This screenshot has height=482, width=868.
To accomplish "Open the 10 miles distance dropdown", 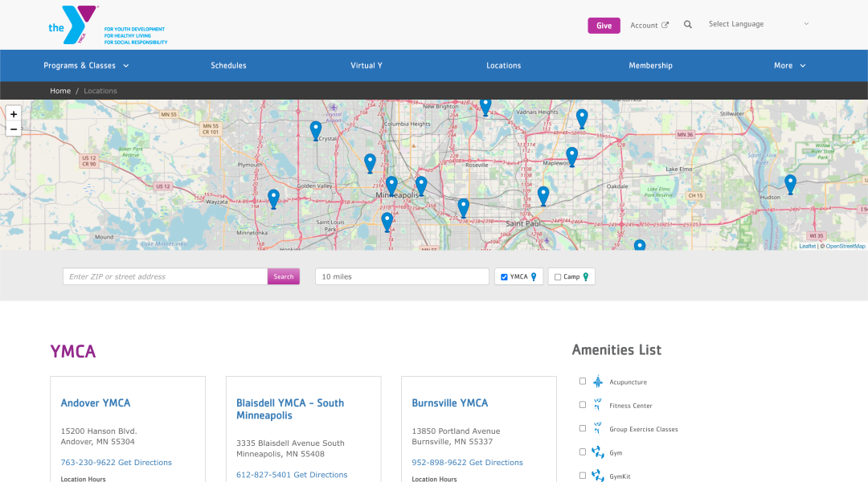I will pyautogui.click(x=402, y=276).
